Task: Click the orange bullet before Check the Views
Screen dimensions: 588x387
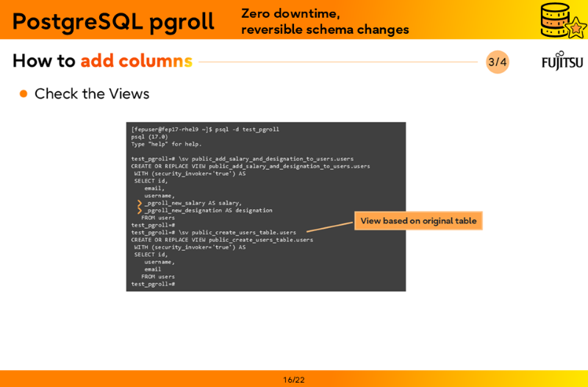Action: pos(24,93)
